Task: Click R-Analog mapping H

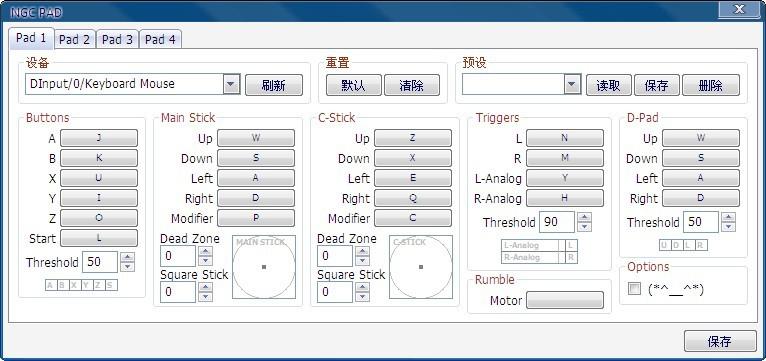Action: (x=565, y=198)
